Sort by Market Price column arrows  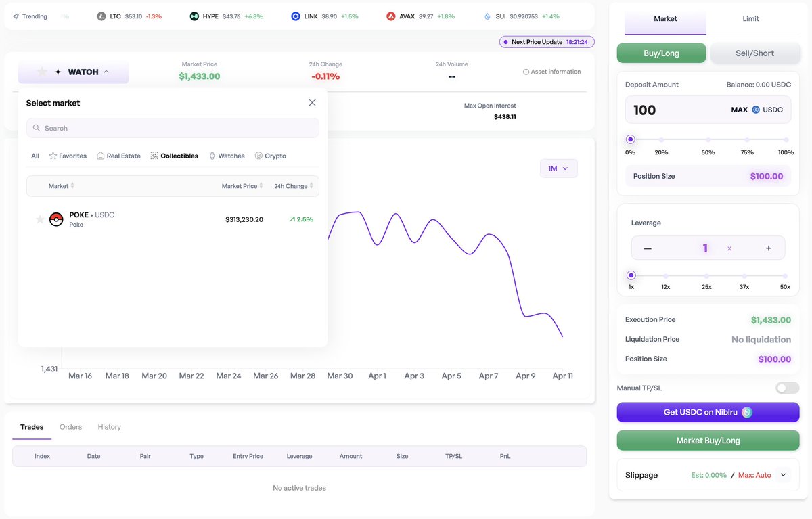261,185
